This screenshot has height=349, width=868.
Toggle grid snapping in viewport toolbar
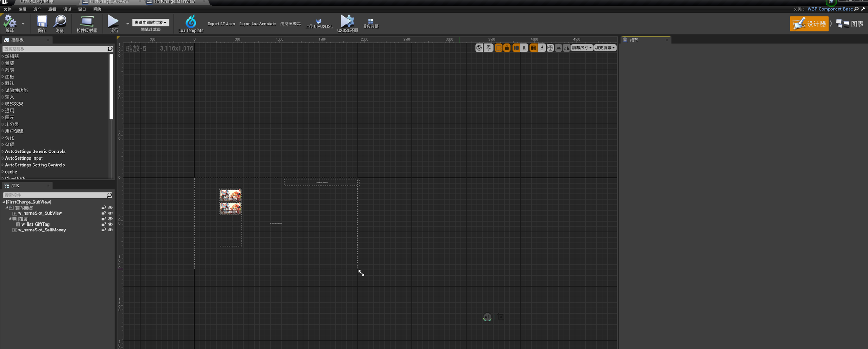533,47
